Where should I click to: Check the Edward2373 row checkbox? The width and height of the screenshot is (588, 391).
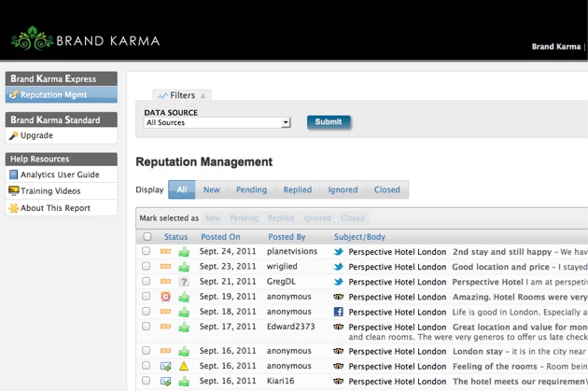[x=146, y=327]
